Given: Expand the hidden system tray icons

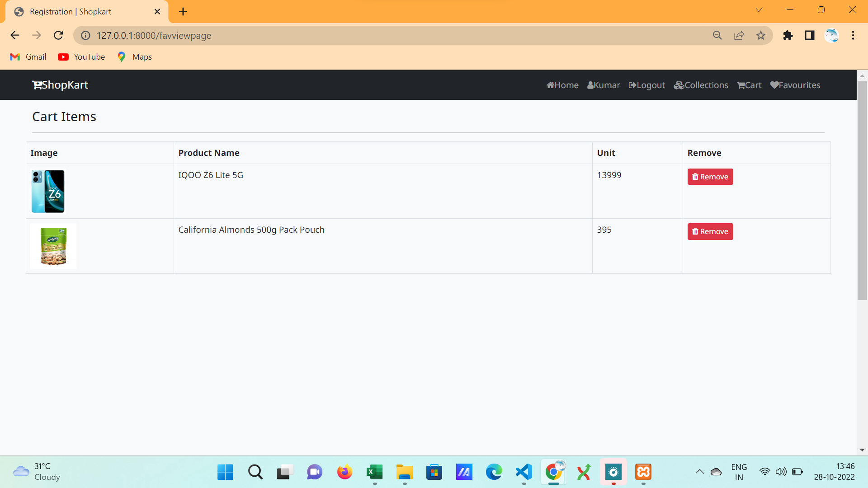Looking at the screenshot, I should pos(700,472).
